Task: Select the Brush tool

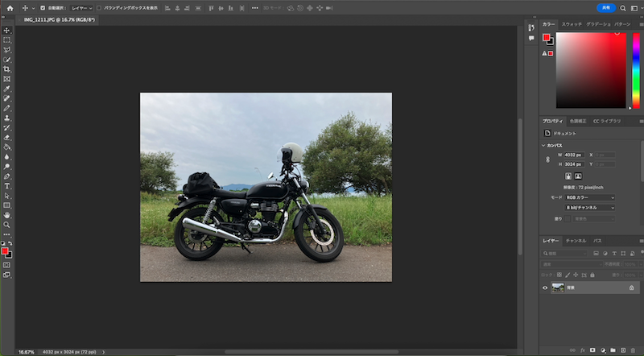Action: coord(6,108)
